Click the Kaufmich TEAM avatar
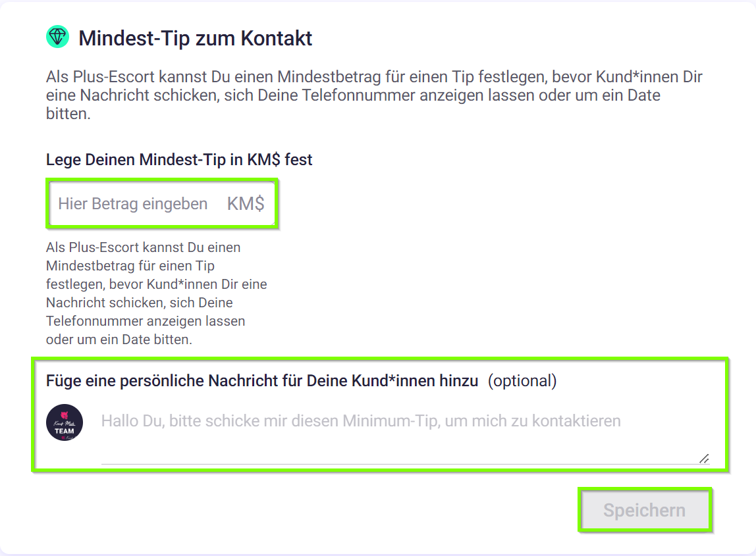The image size is (756, 556). click(65, 422)
